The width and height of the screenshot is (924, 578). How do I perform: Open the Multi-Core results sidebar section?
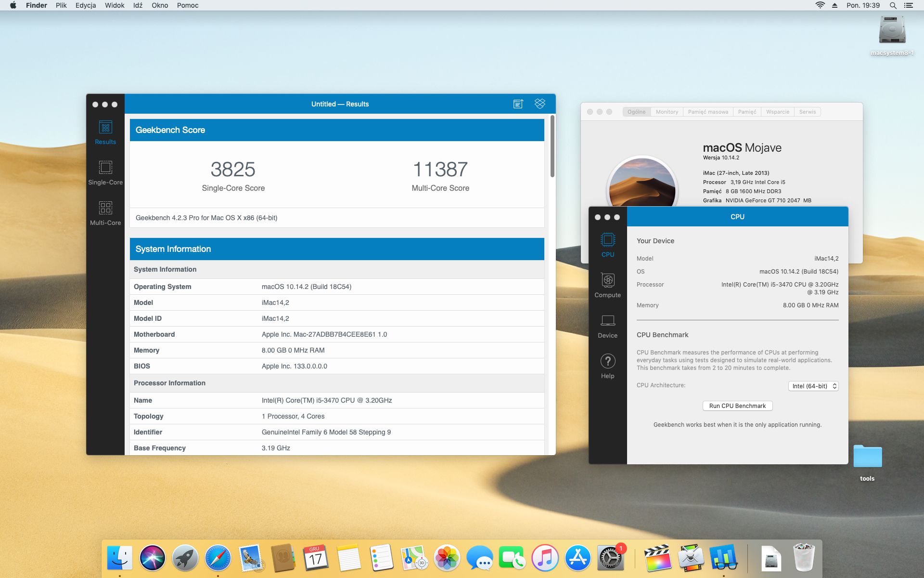coord(105,213)
